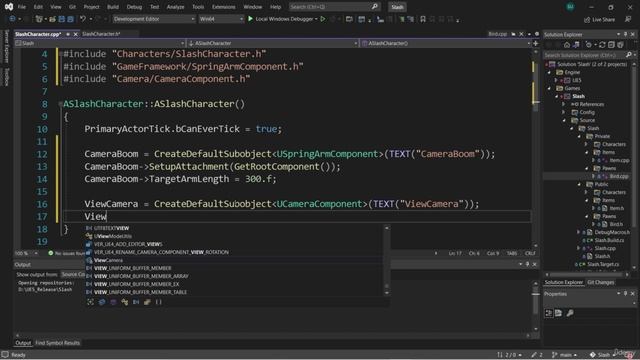The height and width of the screenshot is (360, 640).
Task: Click the Alphabetical sort icon in Properties panel
Action: 558,313
